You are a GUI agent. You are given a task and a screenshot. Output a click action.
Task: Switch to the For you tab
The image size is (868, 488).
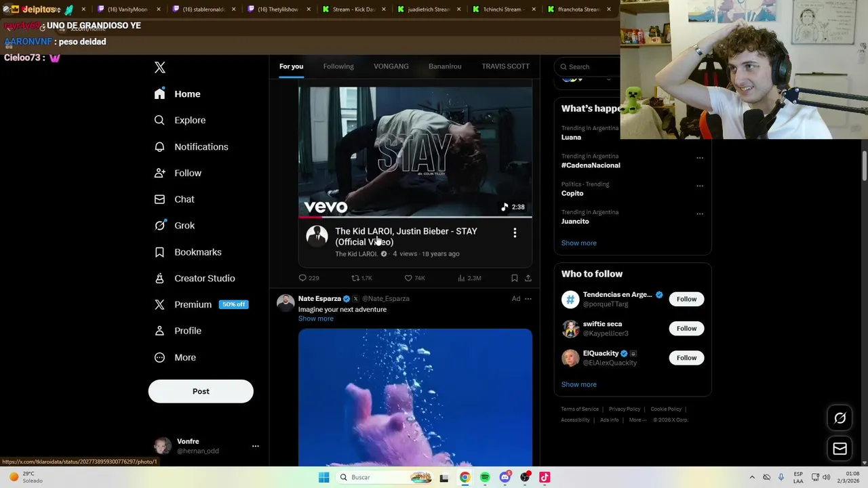click(x=291, y=66)
